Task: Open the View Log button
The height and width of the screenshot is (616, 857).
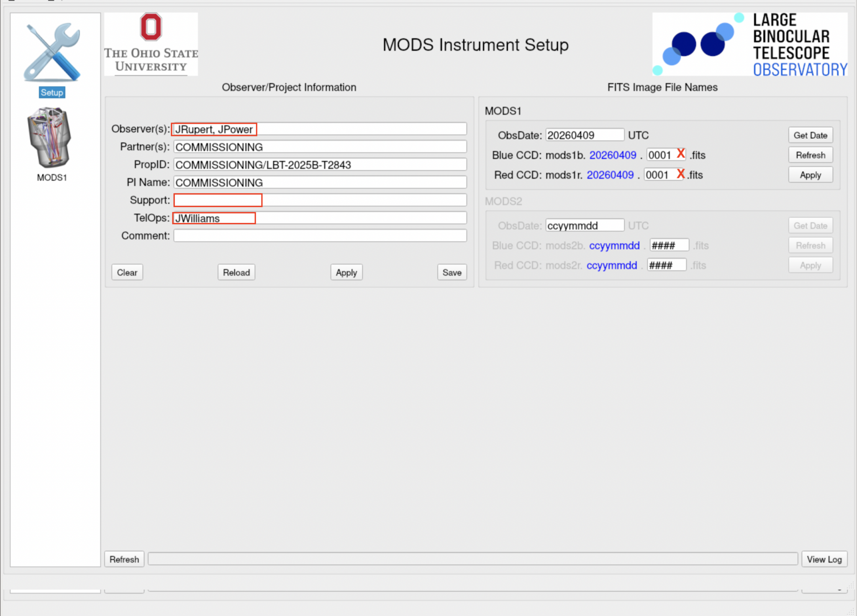Action: coord(824,559)
